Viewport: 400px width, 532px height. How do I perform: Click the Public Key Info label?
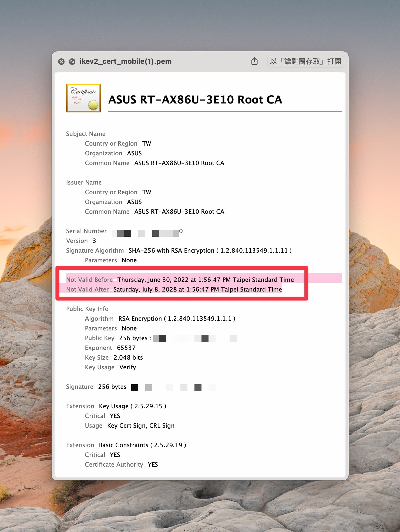click(x=87, y=309)
